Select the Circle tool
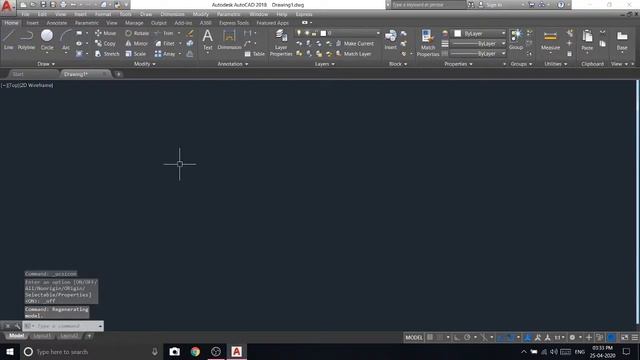This screenshot has width=640, height=360. pyautogui.click(x=47, y=40)
